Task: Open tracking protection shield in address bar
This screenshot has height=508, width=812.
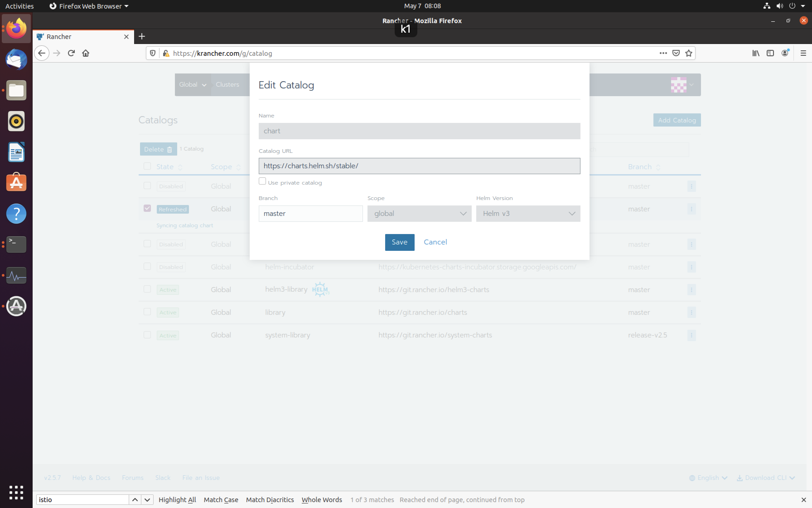Action: coord(153,53)
